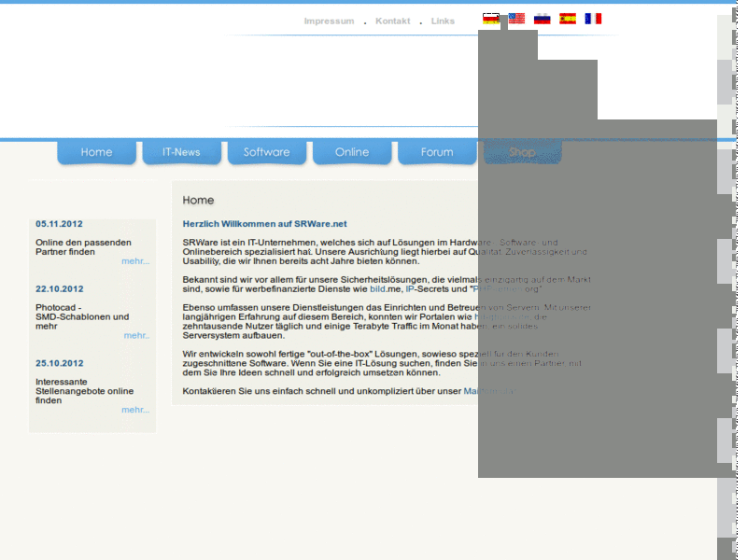Image resolution: width=747 pixels, height=560 pixels.
Task: Click 'mehr...' under Online den passenden Partner finden
Action: tap(135, 261)
